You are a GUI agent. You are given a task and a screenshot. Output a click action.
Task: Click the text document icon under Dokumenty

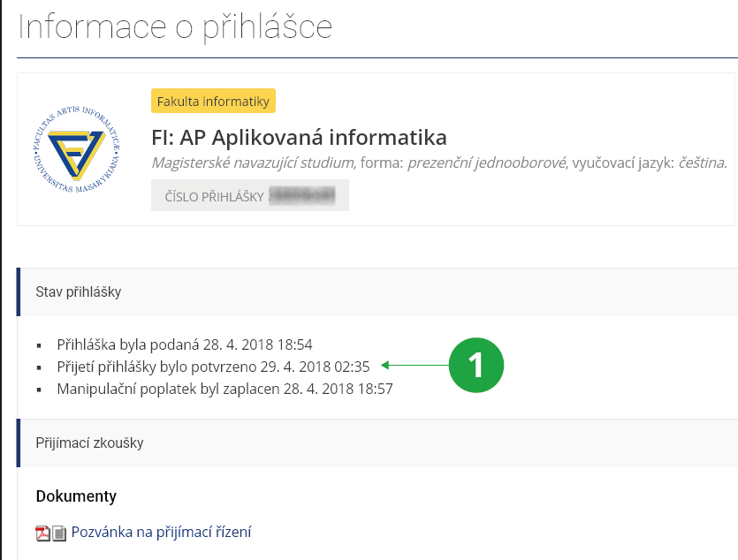pyautogui.click(x=59, y=533)
